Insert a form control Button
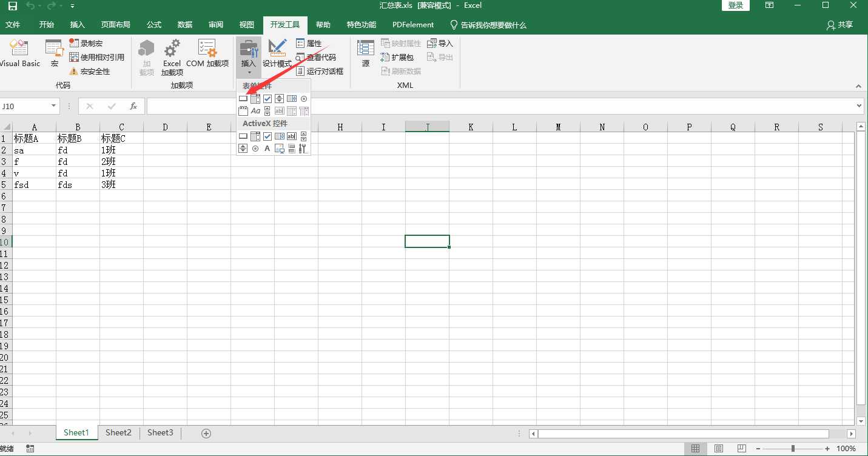Image resolution: width=868 pixels, height=456 pixels. coord(243,99)
